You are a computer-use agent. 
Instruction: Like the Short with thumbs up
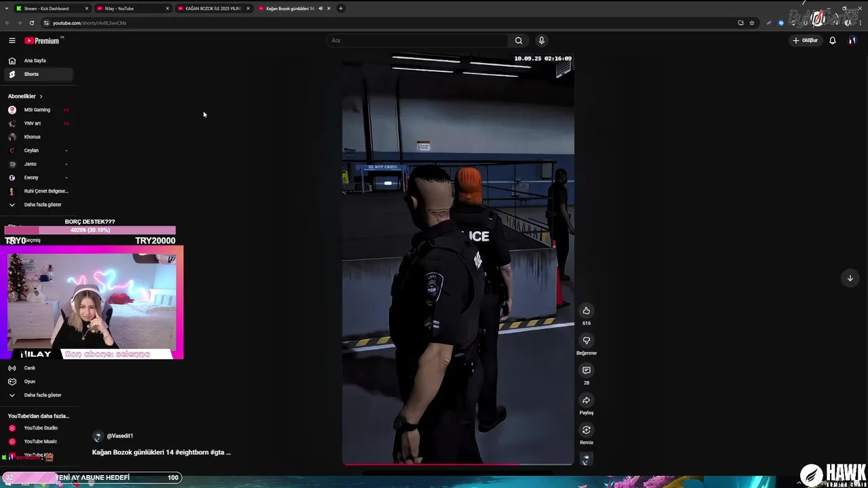[x=587, y=310]
